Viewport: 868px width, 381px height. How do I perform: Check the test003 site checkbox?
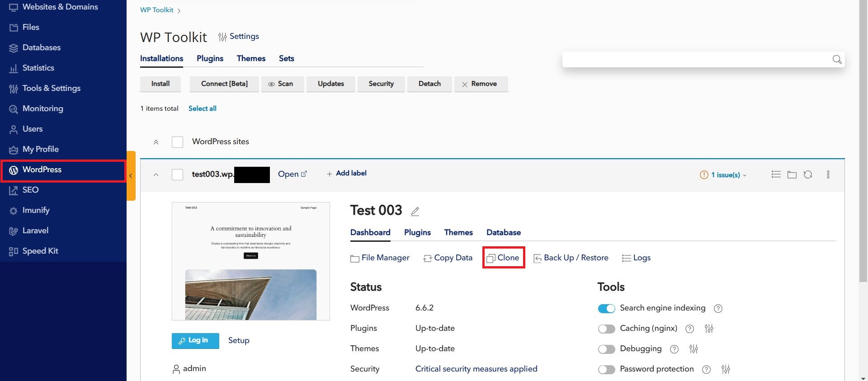(x=177, y=174)
